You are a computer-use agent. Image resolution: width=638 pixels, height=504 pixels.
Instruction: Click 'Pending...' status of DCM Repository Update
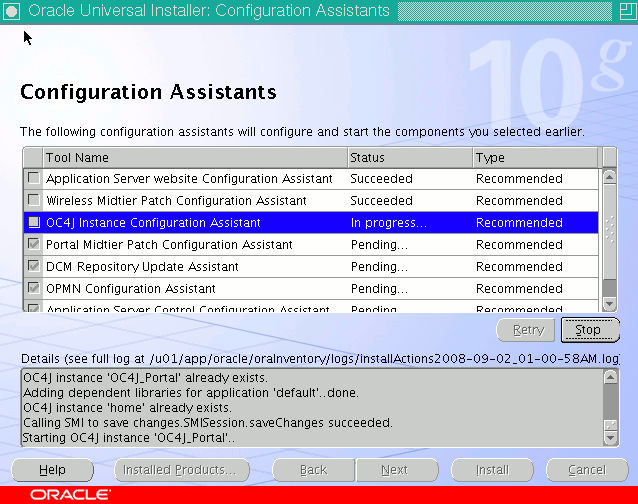click(x=379, y=266)
